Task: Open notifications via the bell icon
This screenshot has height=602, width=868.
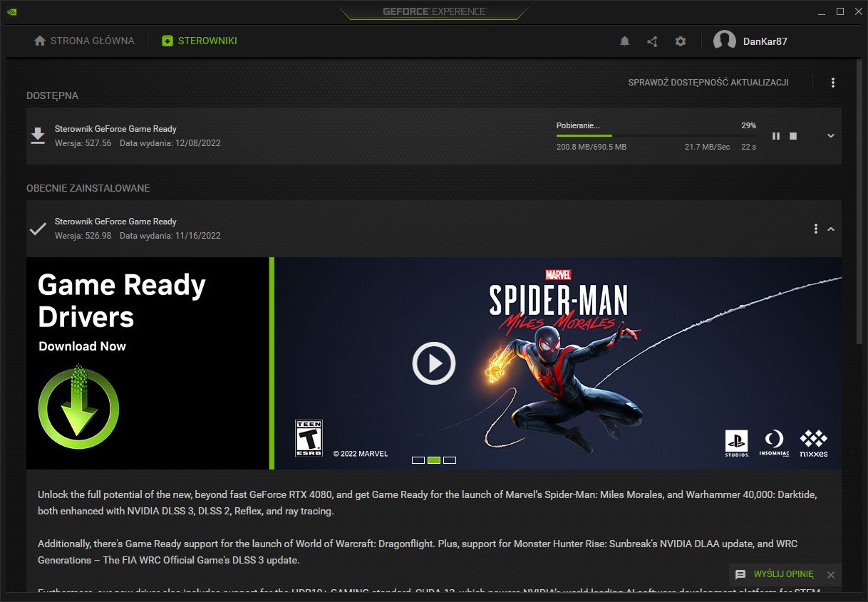Action: pyautogui.click(x=624, y=41)
